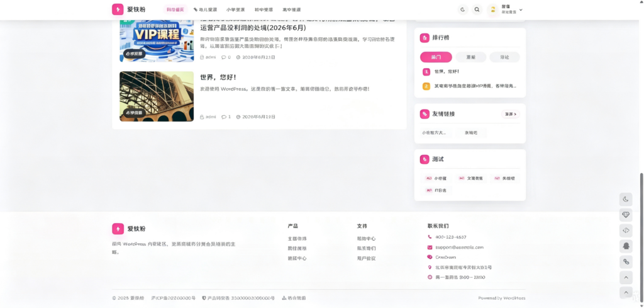Click comment bubble icon on VIP post

[224, 57]
